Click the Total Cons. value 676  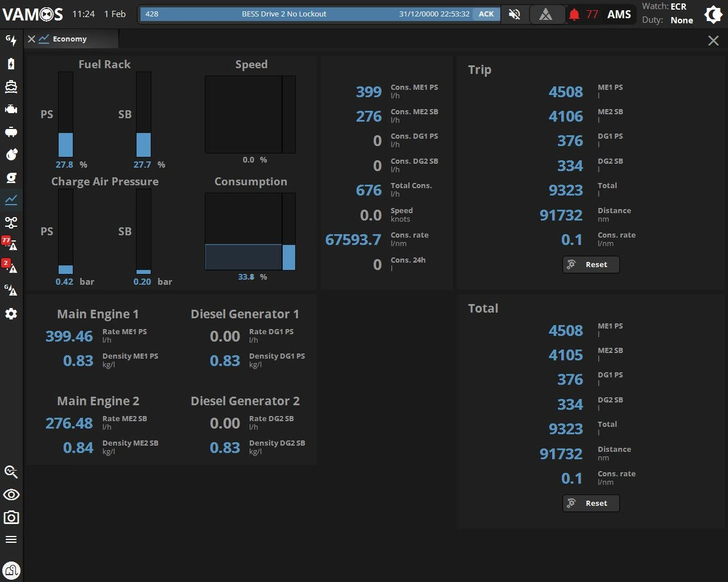click(x=369, y=190)
